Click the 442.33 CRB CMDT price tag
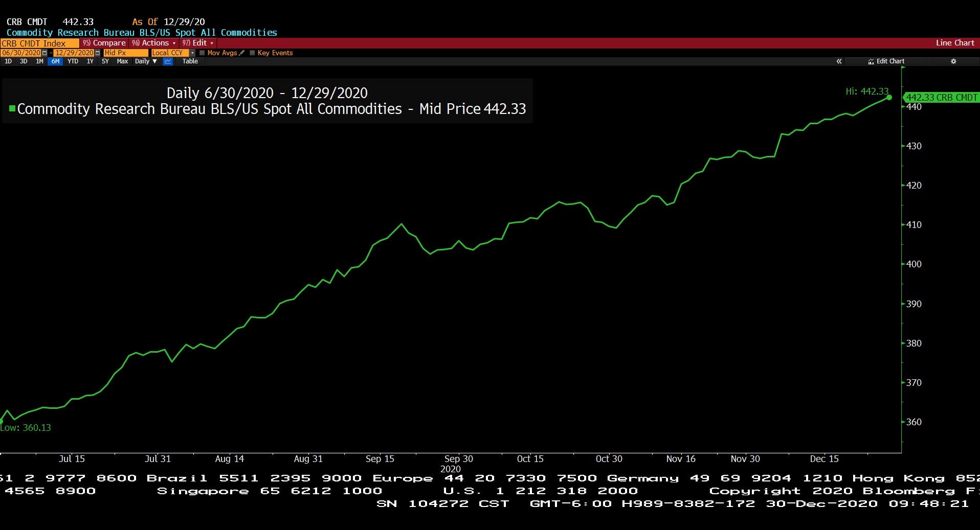The image size is (980, 530). click(941, 98)
